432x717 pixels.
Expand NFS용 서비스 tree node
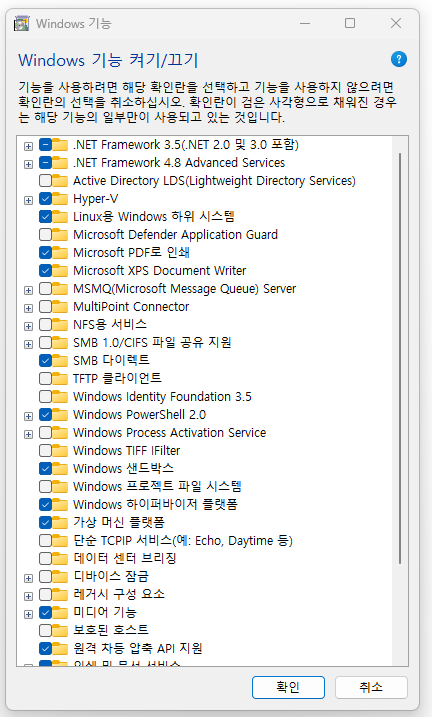[28, 326]
